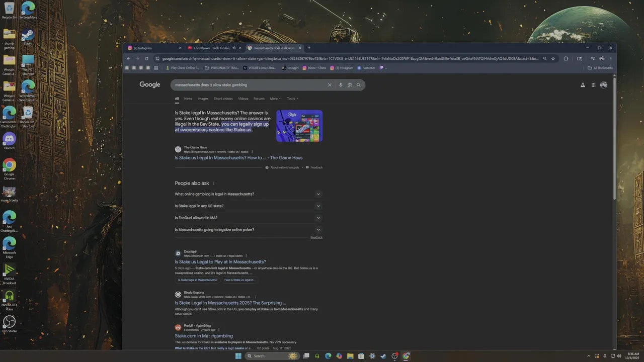Open 'Is Stake Legal In Massachusetts 2025?' result
The width and height of the screenshot is (644, 362).
tap(230, 303)
